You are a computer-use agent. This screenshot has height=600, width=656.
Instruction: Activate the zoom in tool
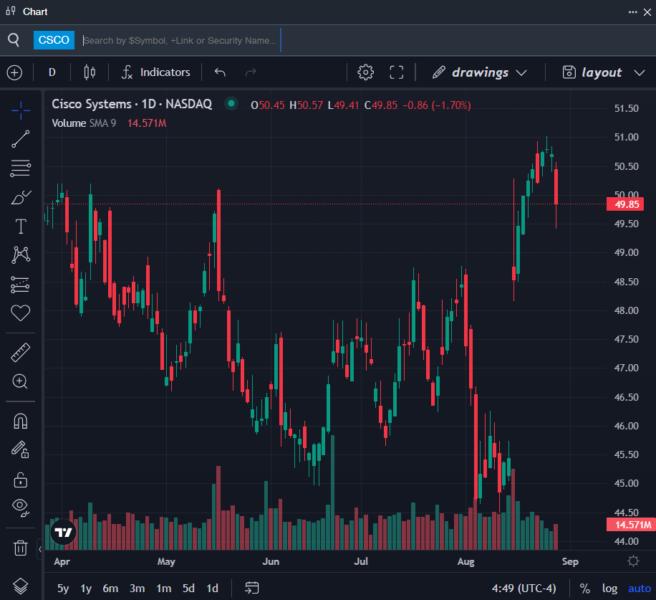pos(20,381)
